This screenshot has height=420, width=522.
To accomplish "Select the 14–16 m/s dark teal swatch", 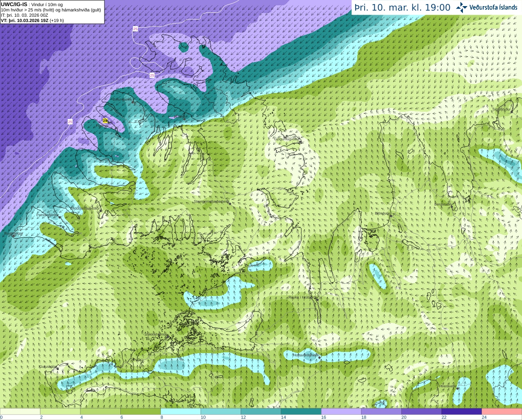I will coord(301,411).
